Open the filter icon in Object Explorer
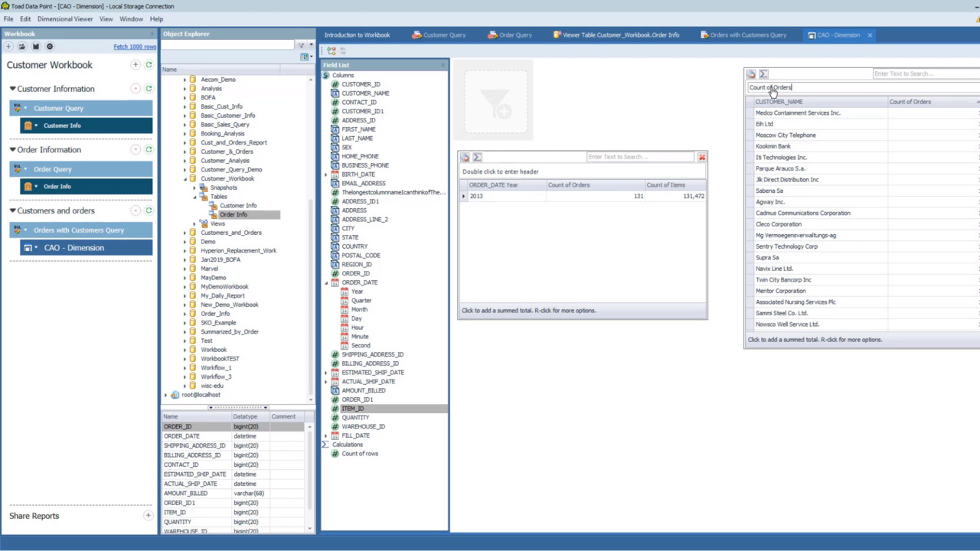 pyautogui.click(x=300, y=44)
